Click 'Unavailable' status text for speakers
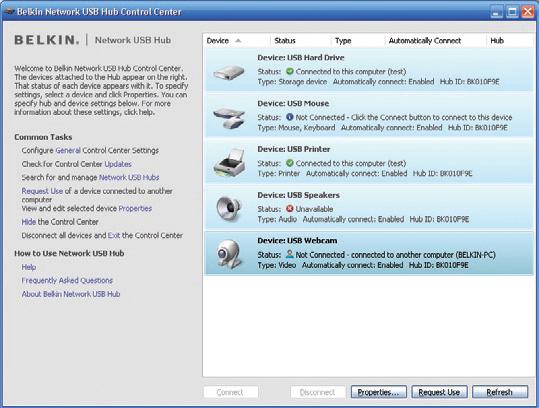This screenshot has width=539, height=408. click(x=314, y=209)
